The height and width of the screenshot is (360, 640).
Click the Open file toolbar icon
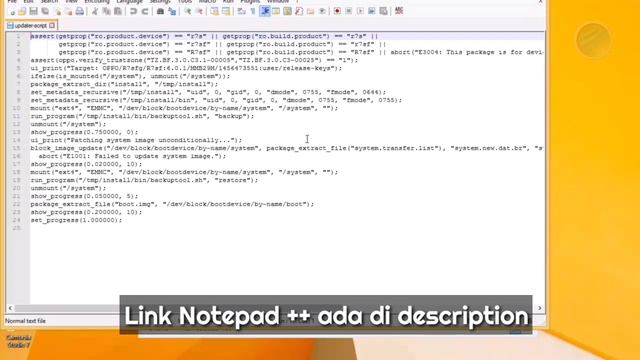click(x=22, y=11)
